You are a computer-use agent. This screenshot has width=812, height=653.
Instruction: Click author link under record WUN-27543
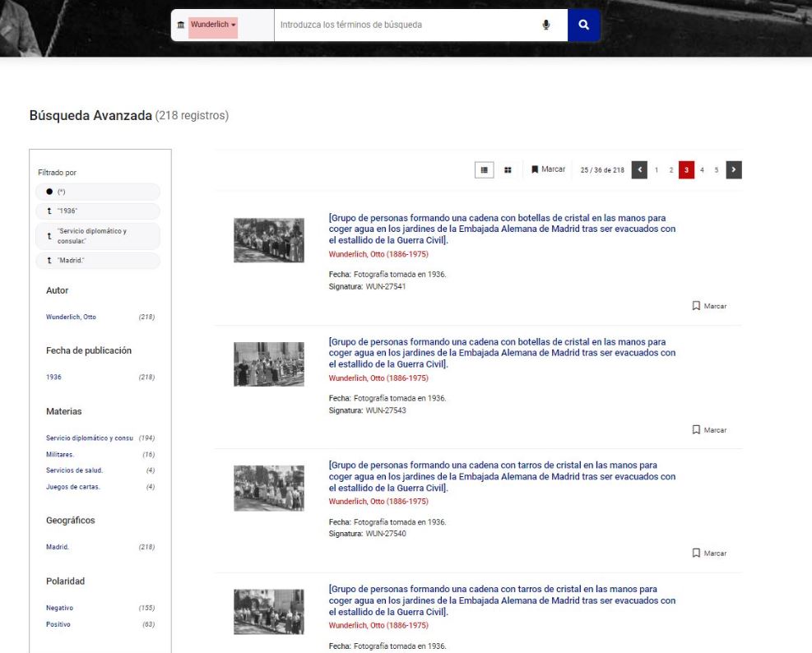click(378, 378)
